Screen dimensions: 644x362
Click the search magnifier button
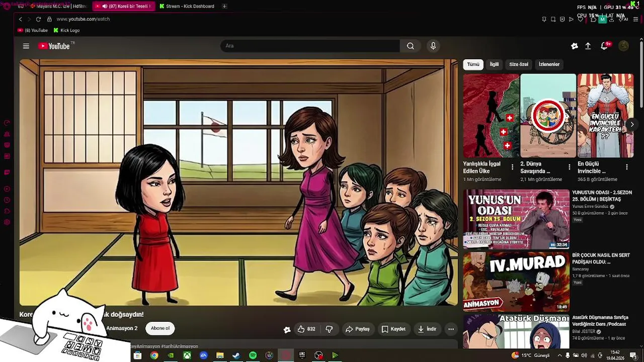point(411,46)
